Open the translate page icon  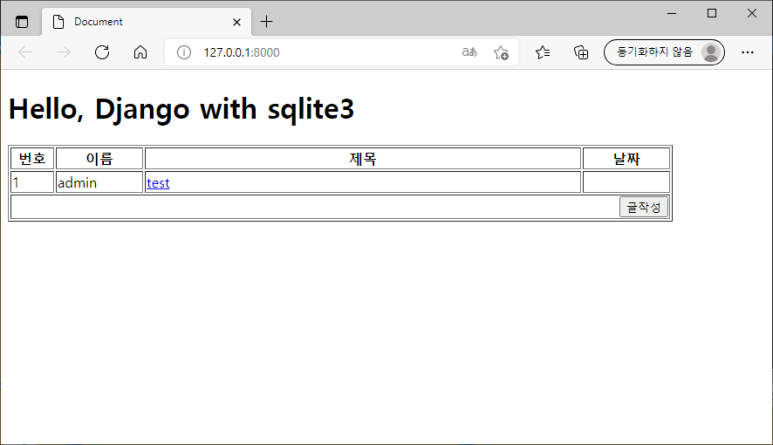[469, 52]
